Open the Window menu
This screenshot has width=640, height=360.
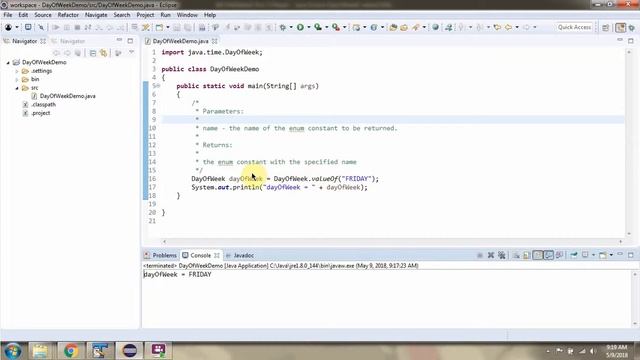[x=187, y=15]
